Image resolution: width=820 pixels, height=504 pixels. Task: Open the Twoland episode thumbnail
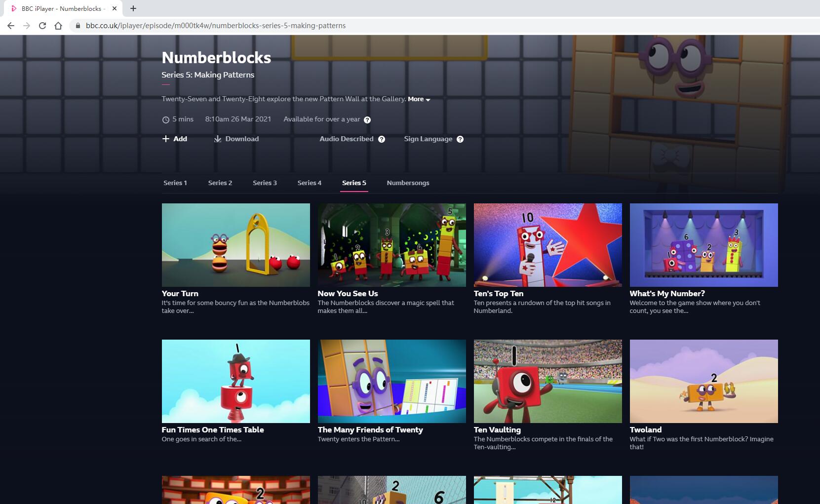tap(704, 381)
